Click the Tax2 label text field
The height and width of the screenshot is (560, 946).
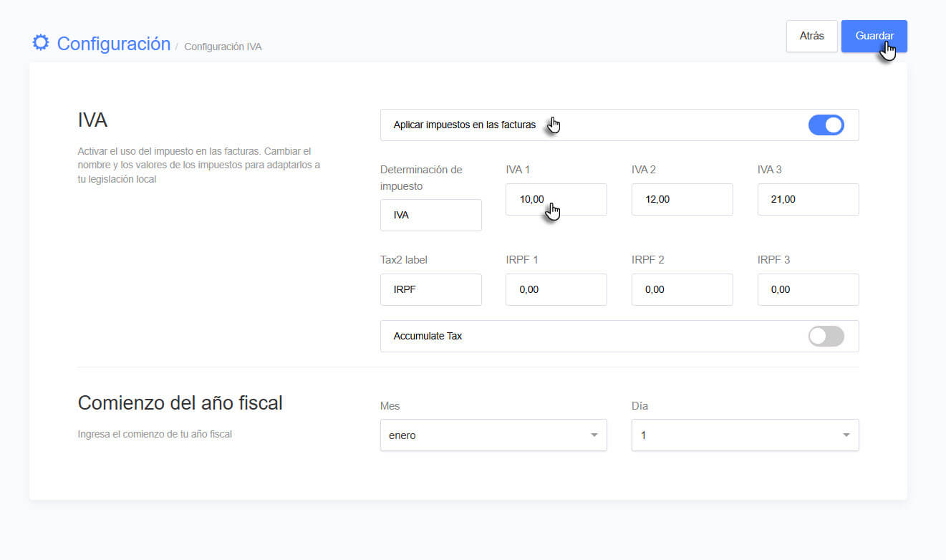pos(430,290)
